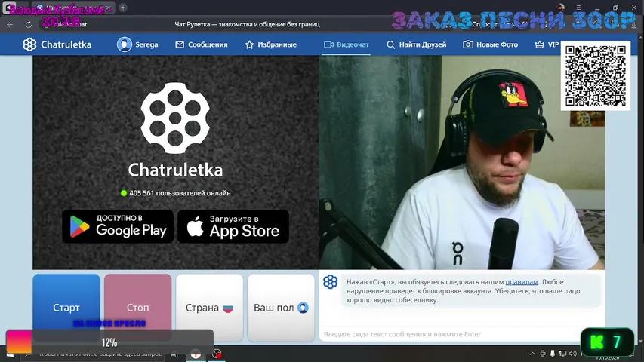Open the правилам rules link
The height and width of the screenshot is (362, 644).
point(522,282)
